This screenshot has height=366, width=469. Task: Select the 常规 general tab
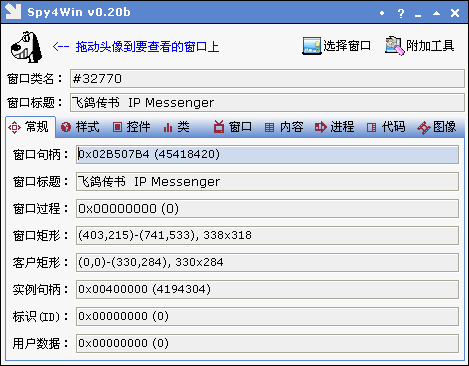coord(29,127)
